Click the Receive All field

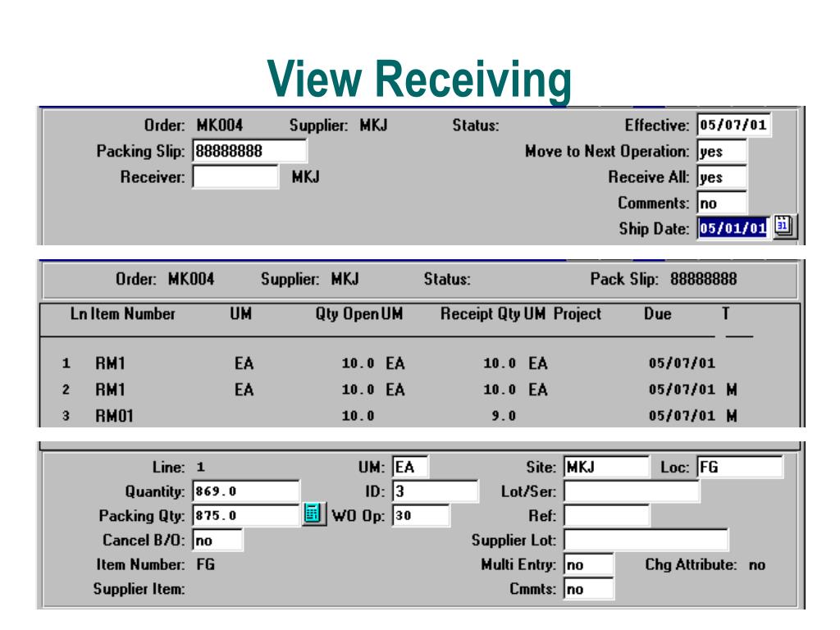click(x=722, y=177)
